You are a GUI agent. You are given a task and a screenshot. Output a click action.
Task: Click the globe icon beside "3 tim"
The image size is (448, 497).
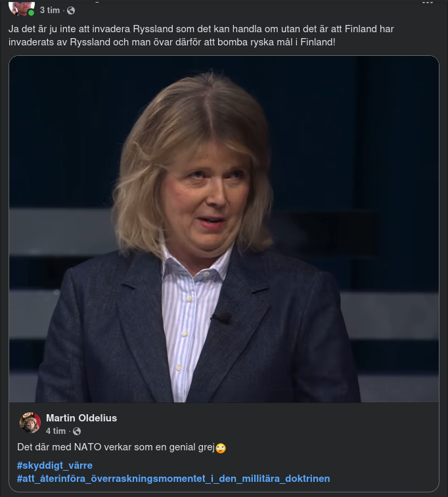click(x=71, y=11)
